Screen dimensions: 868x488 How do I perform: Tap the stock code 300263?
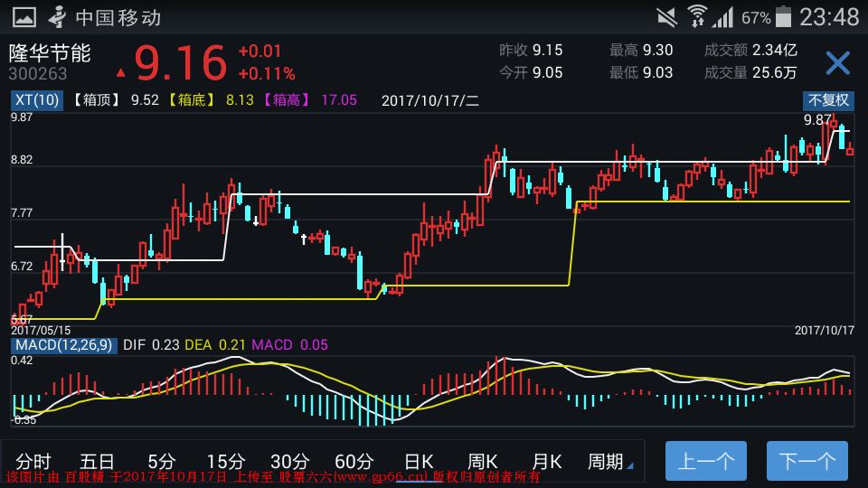(37, 73)
